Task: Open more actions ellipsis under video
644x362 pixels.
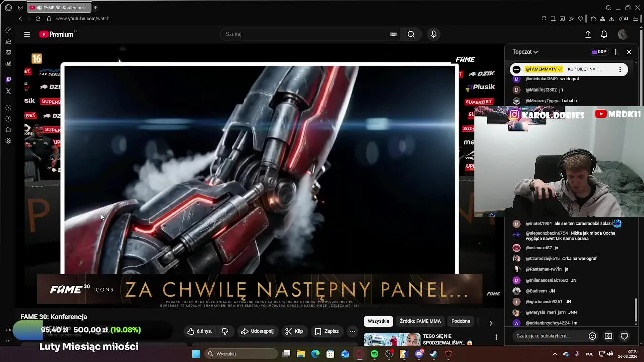Action: (x=352, y=331)
